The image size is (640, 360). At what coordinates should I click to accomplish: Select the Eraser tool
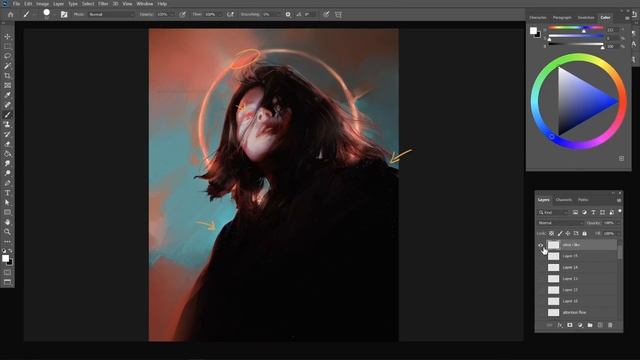pyautogui.click(x=7, y=144)
